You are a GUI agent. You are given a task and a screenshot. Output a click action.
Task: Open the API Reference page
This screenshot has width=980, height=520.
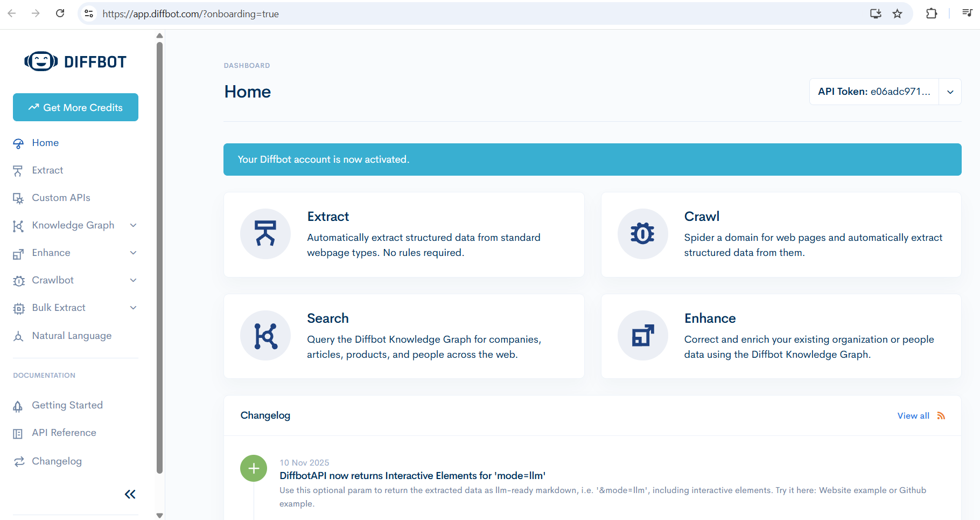coord(64,432)
